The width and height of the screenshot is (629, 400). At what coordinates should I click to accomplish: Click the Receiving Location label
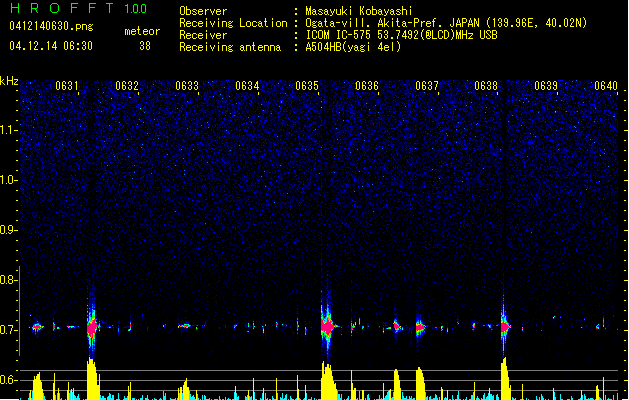point(233,23)
